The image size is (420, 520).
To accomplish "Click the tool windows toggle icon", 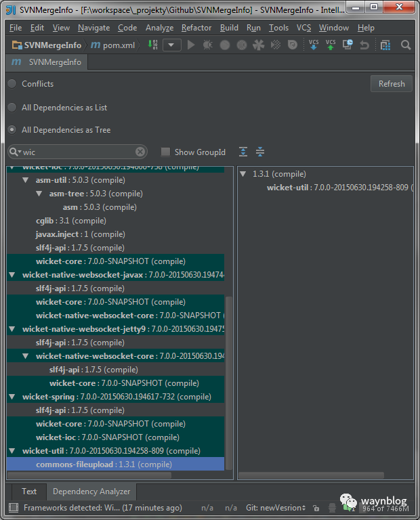I will coord(14,507).
